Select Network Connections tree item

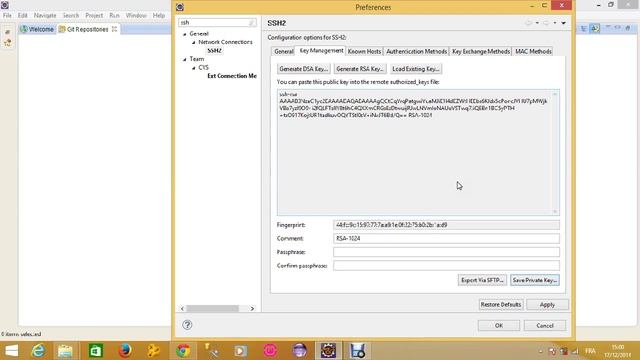tap(225, 42)
